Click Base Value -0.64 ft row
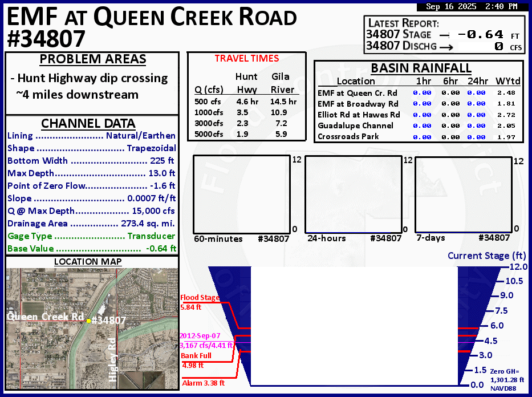The width and height of the screenshot is (532, 397). point(92,249)
